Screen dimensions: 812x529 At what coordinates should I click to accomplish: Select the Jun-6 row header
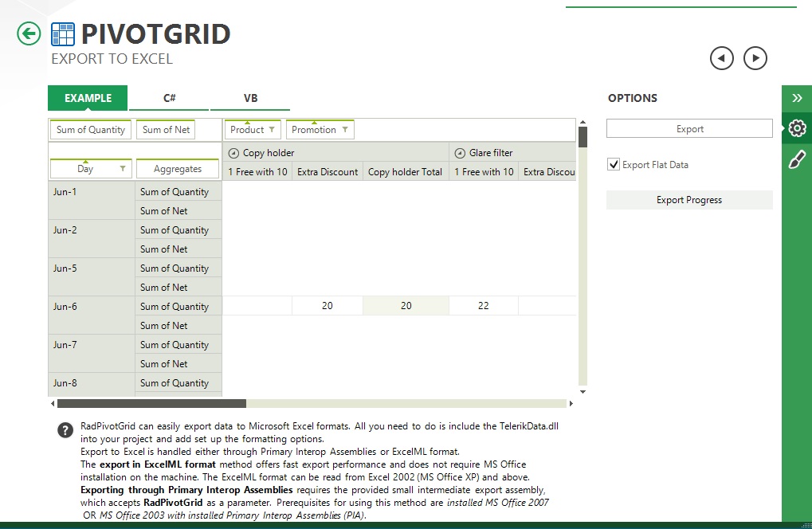[x=92, y=315]
